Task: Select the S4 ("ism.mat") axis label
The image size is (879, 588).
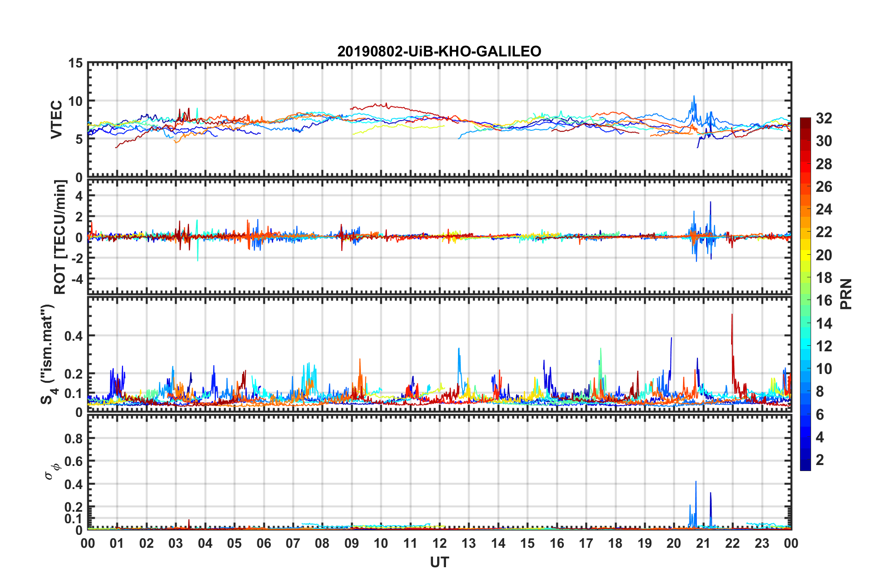Action: 48,354
